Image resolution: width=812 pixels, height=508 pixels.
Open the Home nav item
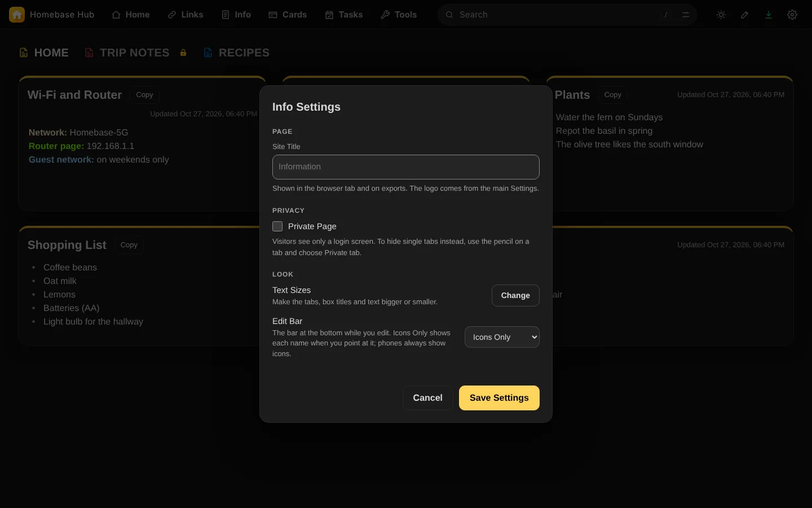tap(131, 15)
